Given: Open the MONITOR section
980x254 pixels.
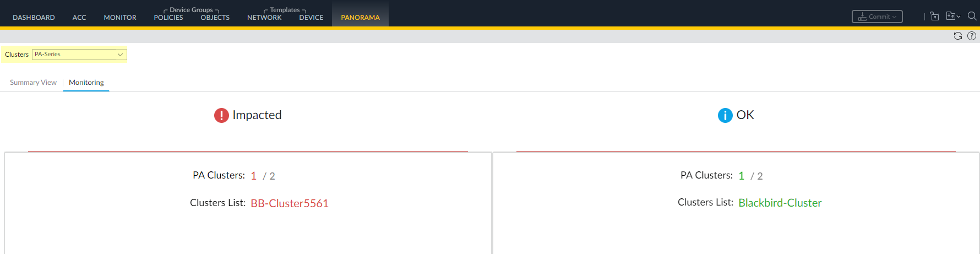Looking at the screenshot, I should coord(120,18).
